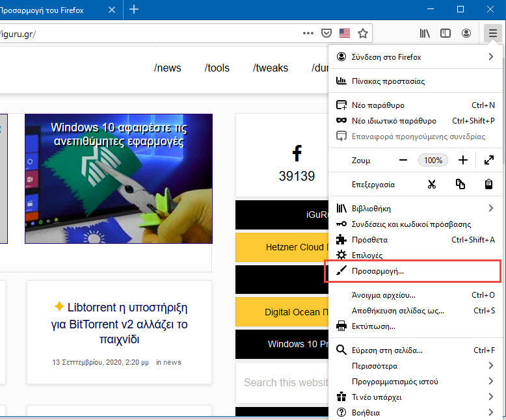Click the /news navigation link

[168, 68]
